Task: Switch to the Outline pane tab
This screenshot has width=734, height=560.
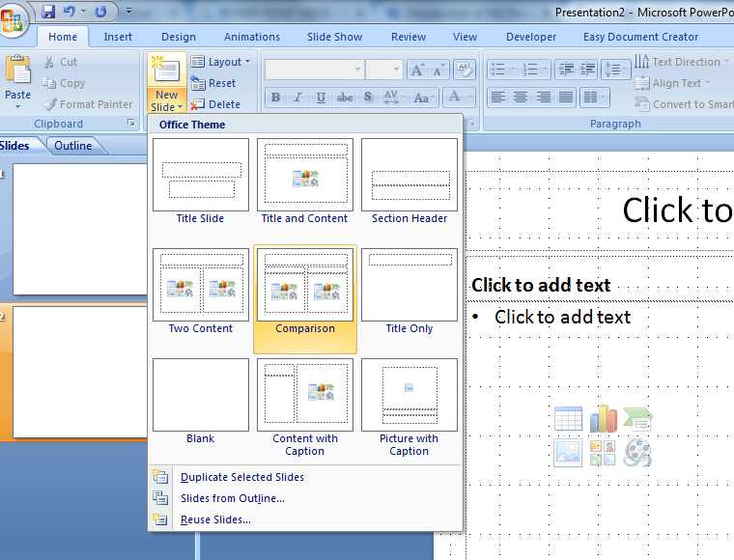Action: point(72,146)
